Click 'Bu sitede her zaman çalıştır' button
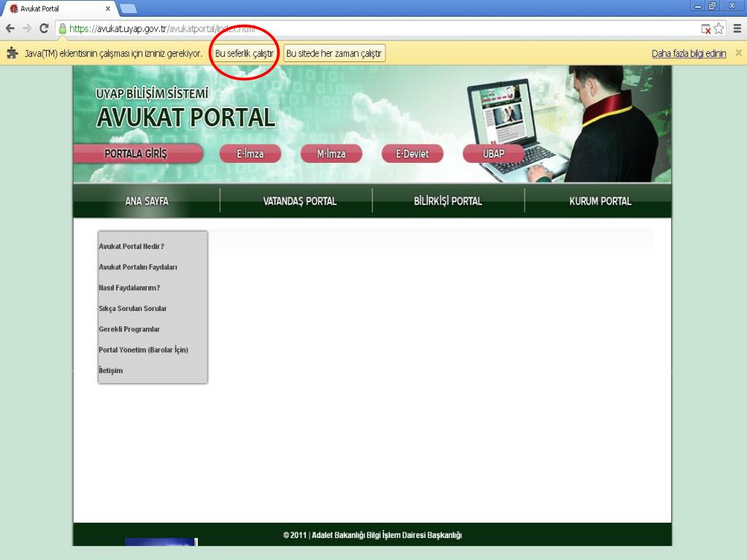 [334, 53]
